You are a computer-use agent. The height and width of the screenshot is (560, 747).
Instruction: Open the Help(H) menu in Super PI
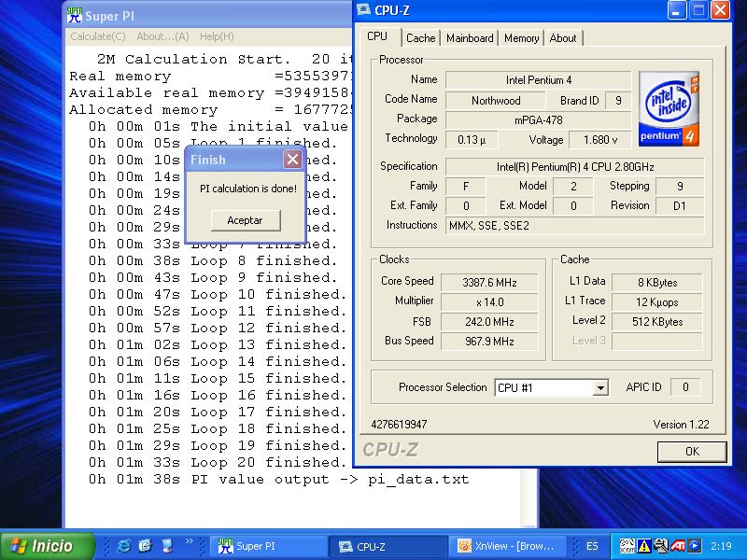[217, 36]
